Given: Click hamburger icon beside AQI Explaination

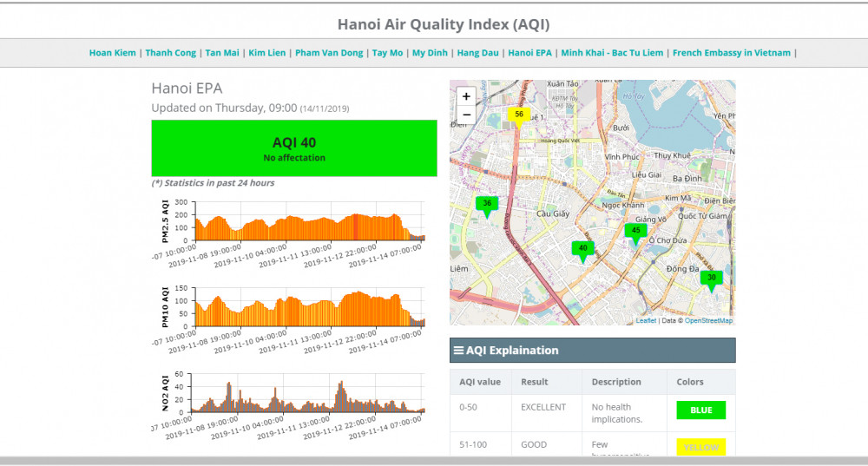Looking at the screenshot, I should [x=458, y=351].
